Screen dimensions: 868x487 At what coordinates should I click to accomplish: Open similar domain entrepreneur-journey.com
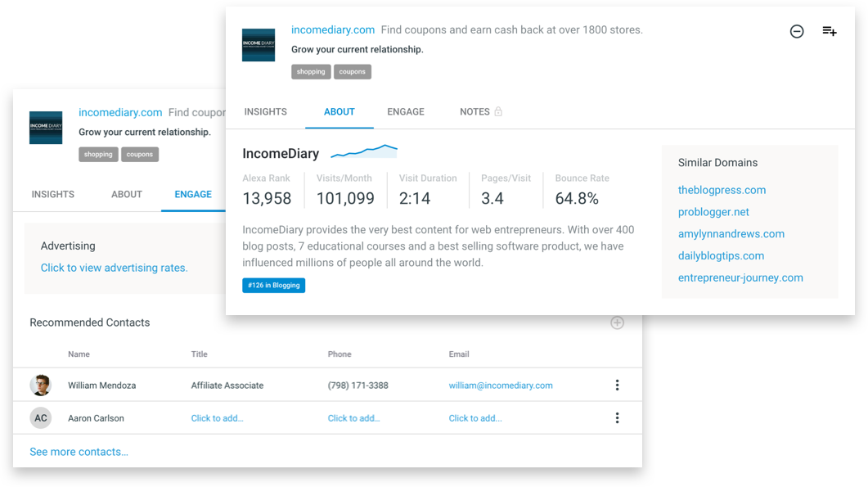(x=740, y=278)
